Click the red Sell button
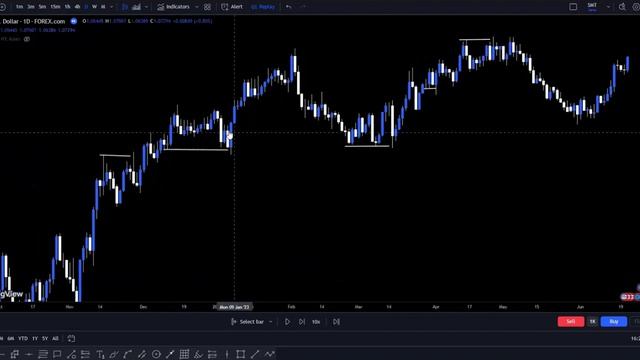 (571, 322)
